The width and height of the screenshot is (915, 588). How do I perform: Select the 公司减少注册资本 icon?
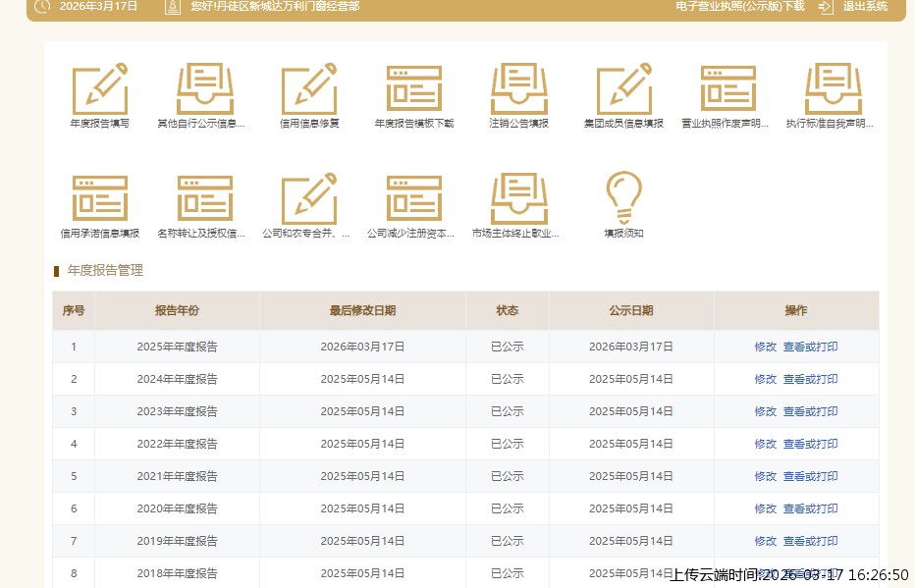click(x=413, y=200)
